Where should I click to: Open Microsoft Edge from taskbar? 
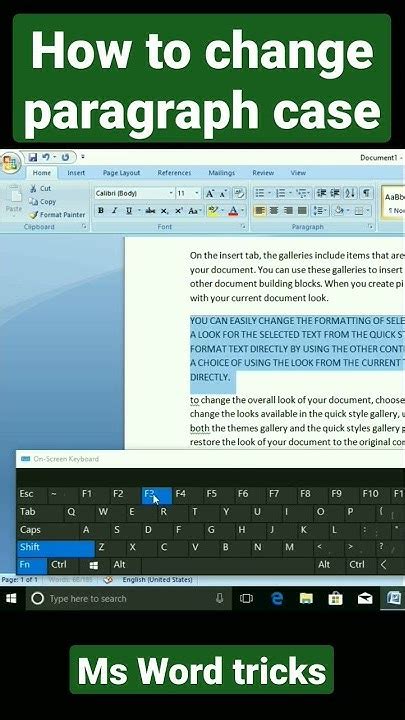pos(277,598)
